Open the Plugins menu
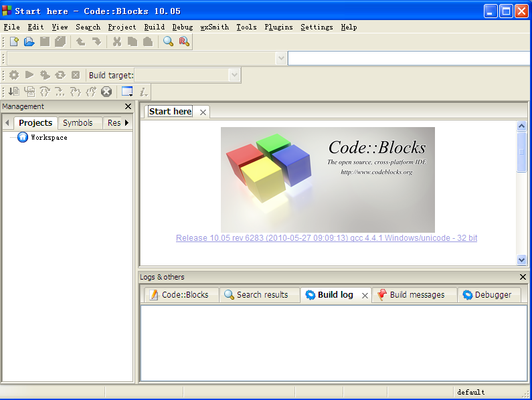 pyautogui.click(x=278, y=27)
